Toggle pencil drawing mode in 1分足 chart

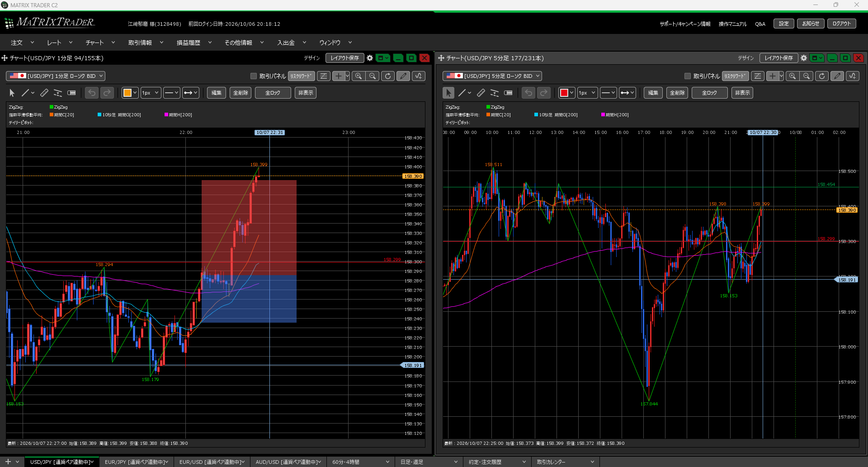point(403,76)
